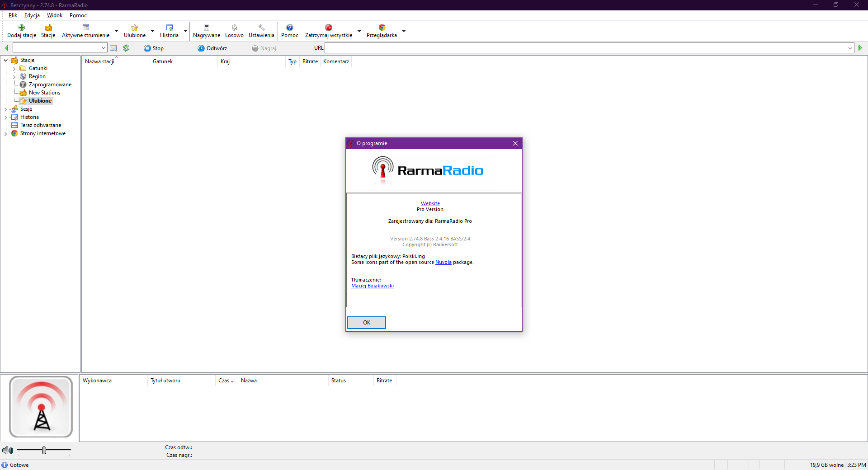Click the green forward arrow by URL
This screenshot has width=868, height=470.
coord(860,48)
